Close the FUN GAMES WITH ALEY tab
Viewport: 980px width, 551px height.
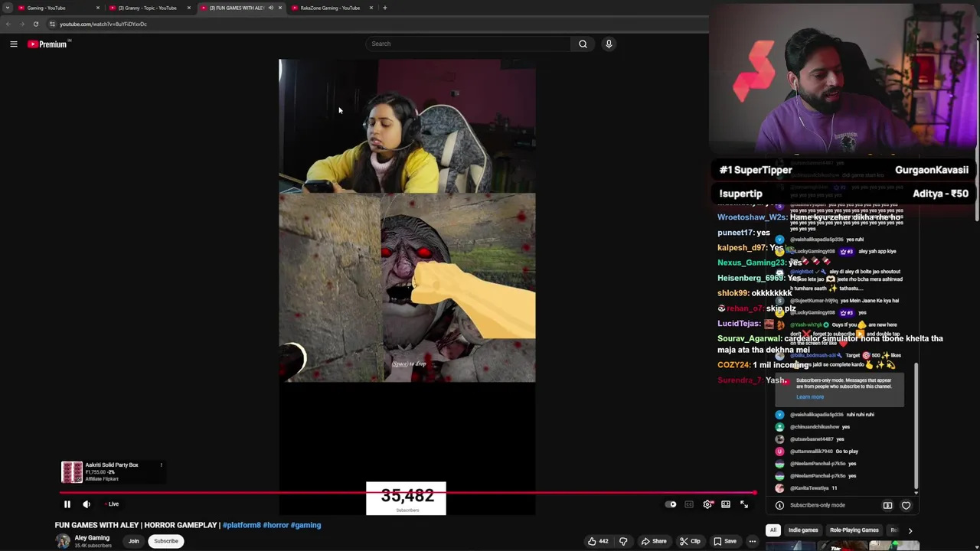[x=280, y=8]
